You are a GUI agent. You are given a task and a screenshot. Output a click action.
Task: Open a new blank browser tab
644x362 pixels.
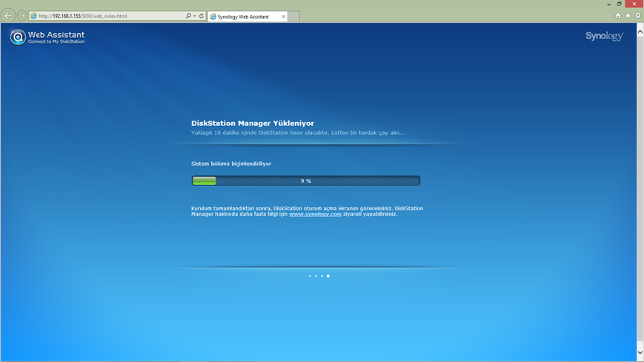coord(293,16)
